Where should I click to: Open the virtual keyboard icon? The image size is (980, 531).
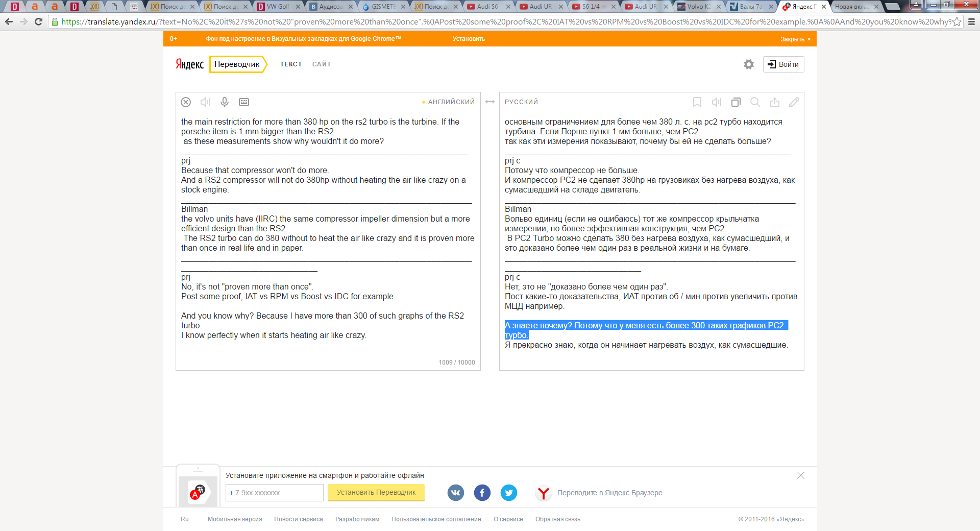click(244, 102)
